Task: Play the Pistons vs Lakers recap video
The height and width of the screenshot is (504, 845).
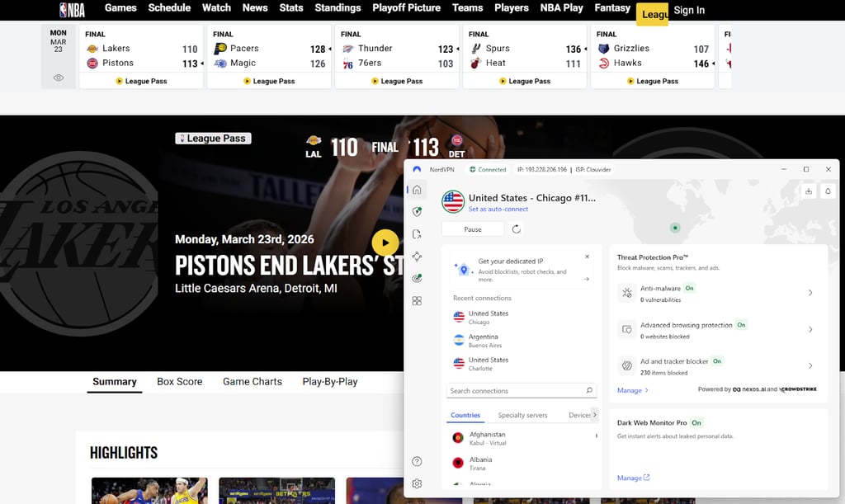Action: tap(385, 243)
